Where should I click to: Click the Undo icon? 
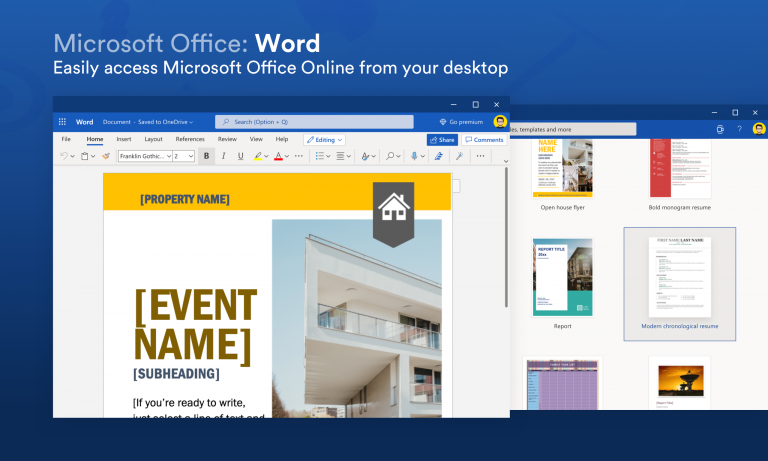tap(64, 156)
